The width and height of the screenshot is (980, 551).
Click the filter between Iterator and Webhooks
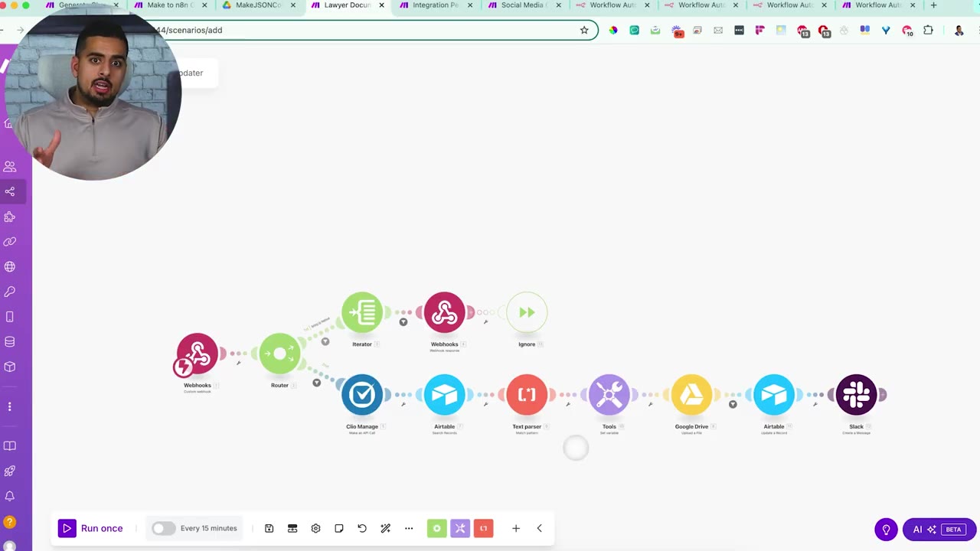click(403, 321)
